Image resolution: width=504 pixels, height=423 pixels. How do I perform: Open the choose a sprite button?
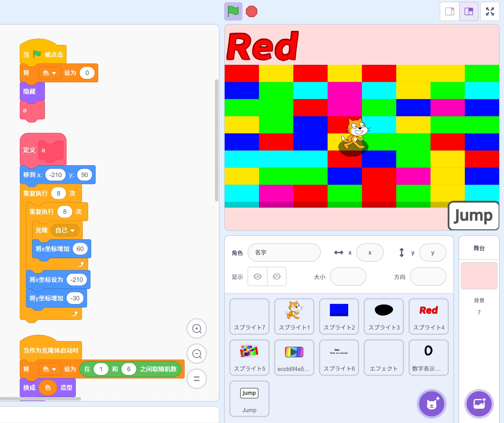[x=431, y=404]
